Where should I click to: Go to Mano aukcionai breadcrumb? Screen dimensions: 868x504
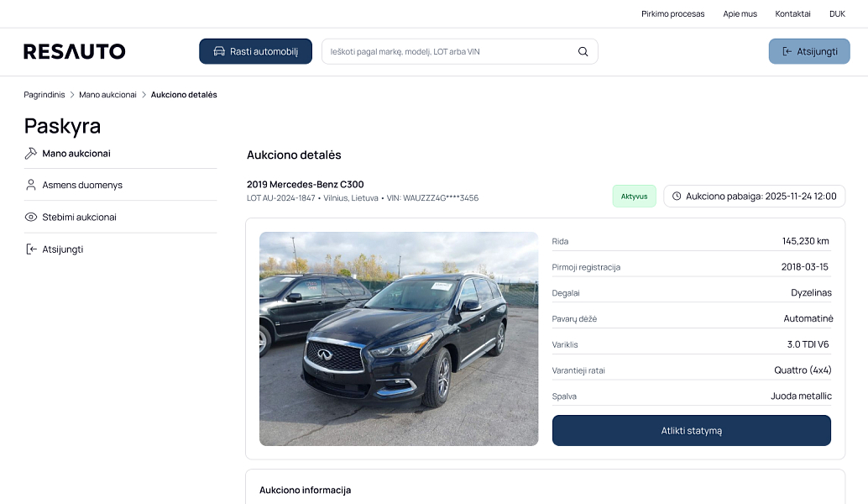pyautogui.click(x=107, y=95)
